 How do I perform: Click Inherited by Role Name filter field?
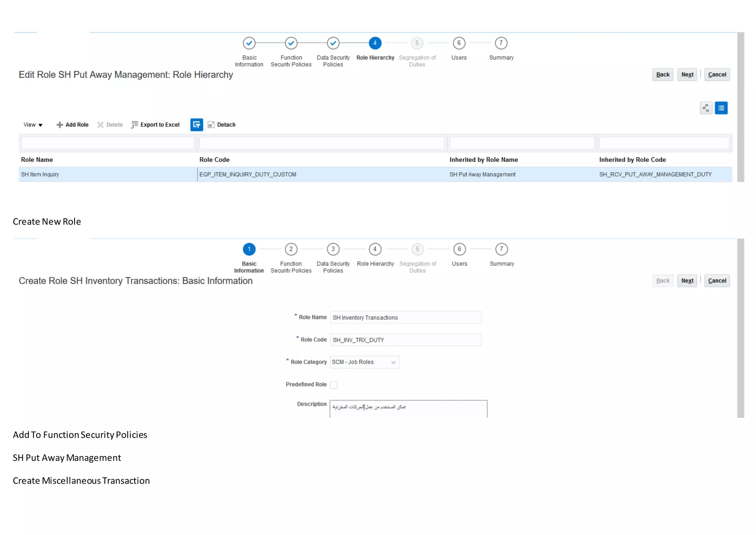(522, 143)
